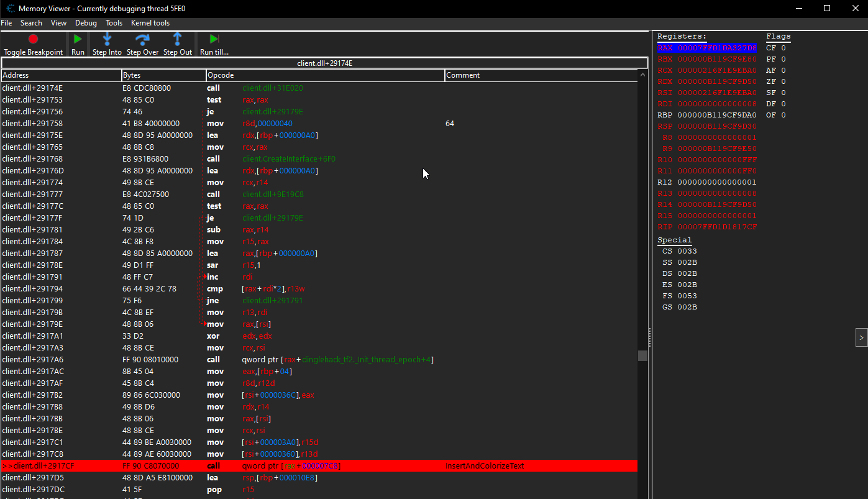Select the sar r15,1 instruction row
Screen dimensions: 868x499
(x=319, y=265)
